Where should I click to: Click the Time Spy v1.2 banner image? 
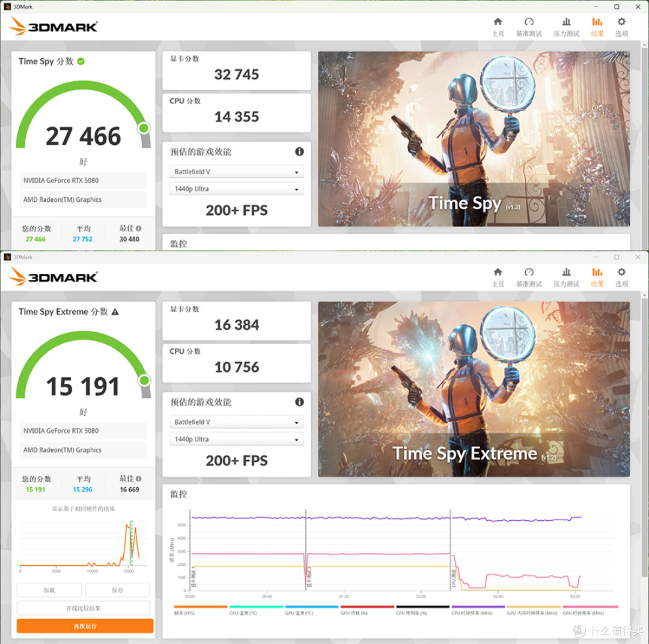pos(474,139)
